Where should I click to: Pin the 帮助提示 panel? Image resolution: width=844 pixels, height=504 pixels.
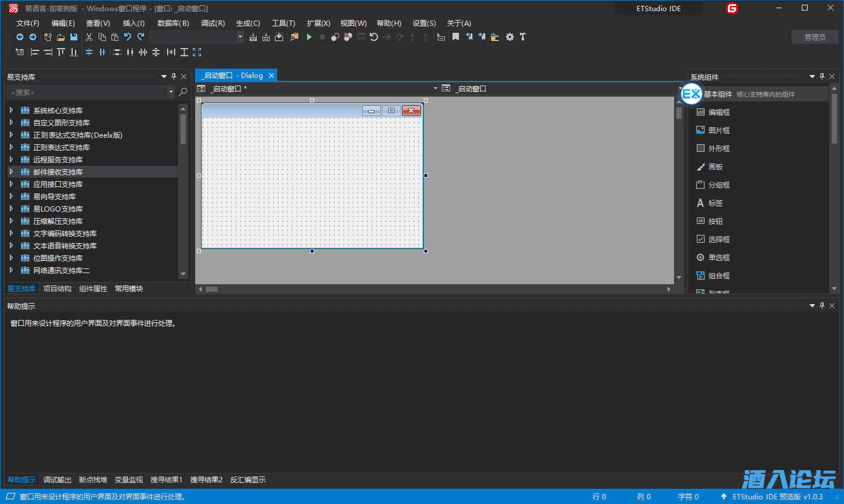[822, 306]
